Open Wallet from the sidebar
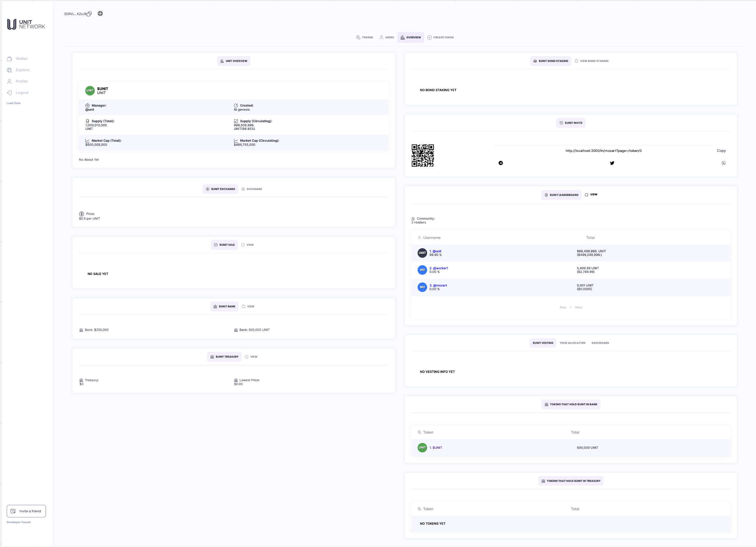Screen dimensions: 756x547 click(x=21, y=59)
